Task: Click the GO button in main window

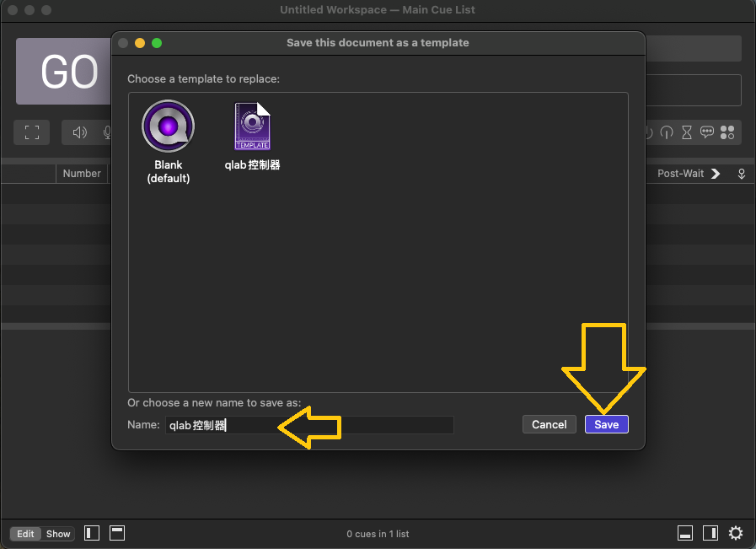Action: pos(64,72)
